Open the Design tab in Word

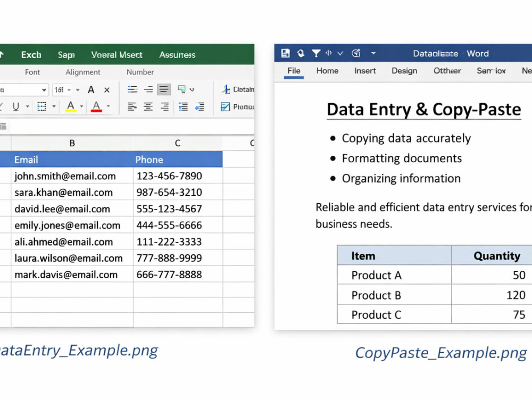(404, 71)
